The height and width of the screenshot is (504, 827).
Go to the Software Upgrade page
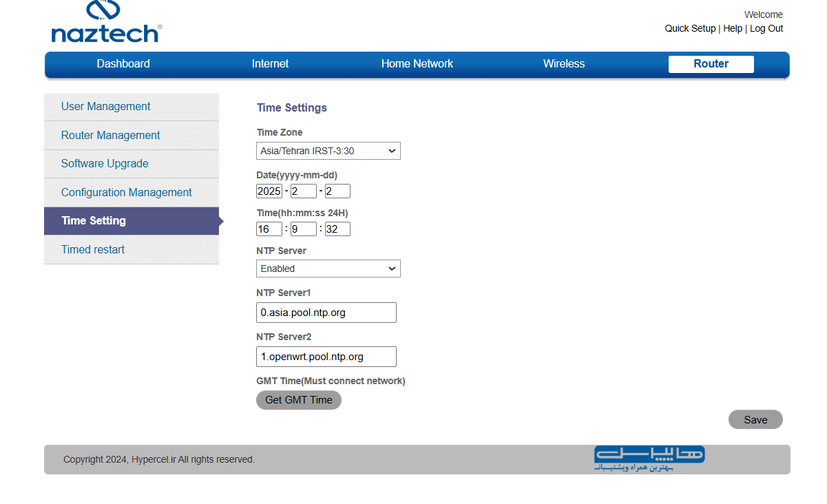point(105,164)
